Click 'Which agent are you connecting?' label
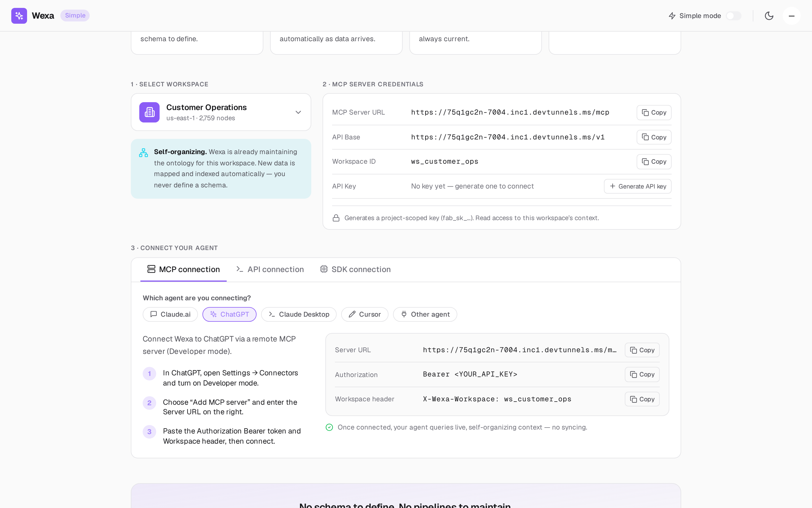Image resolution: width=812 pixels, height=508 pixels. (x=197, y=298)
